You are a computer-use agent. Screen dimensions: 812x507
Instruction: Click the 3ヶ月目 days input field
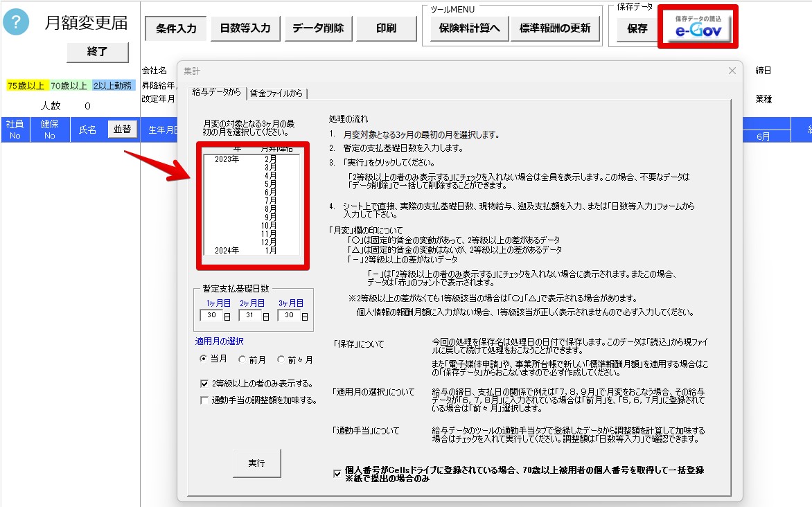click(289, 315)
